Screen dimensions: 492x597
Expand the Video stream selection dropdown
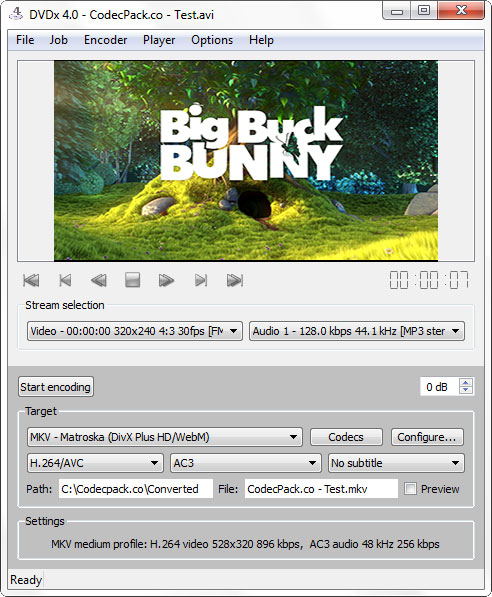pyautogui.click(x=135, y=331)
